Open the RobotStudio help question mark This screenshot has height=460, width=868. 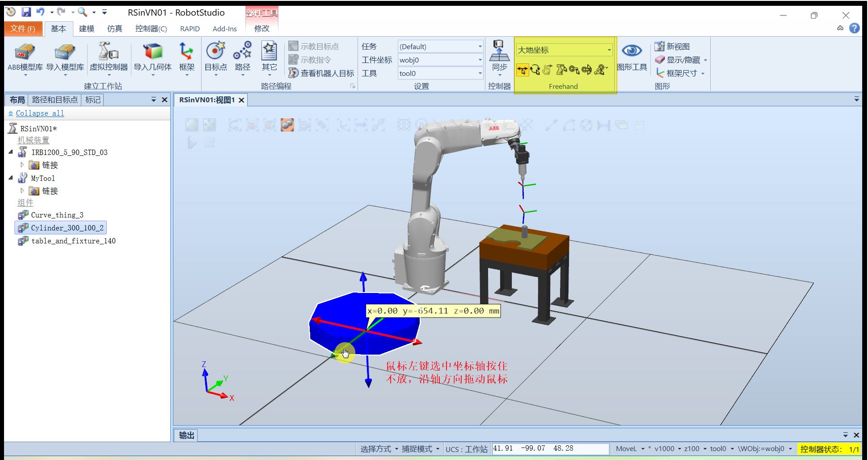[x=854, y=28]
